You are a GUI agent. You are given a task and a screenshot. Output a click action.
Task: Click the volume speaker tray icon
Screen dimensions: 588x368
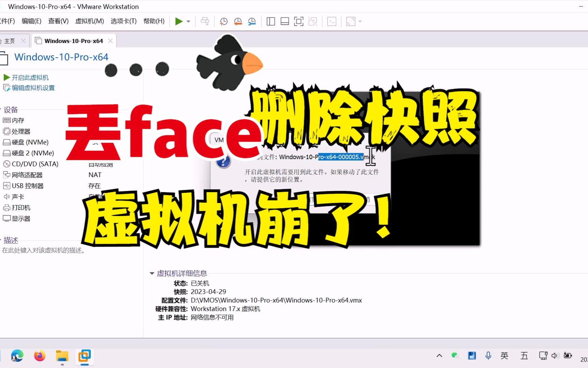[555, 356]
